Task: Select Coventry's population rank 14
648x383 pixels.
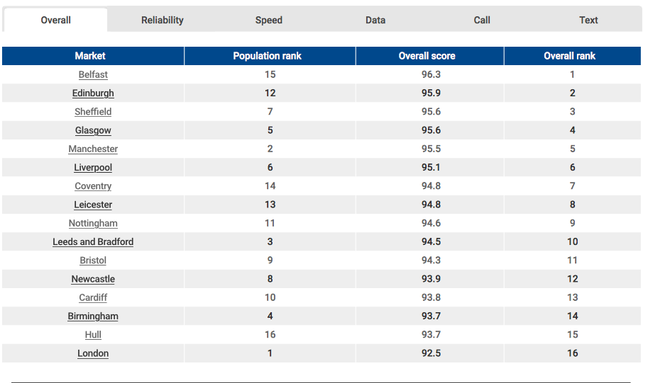Action: 270,186
